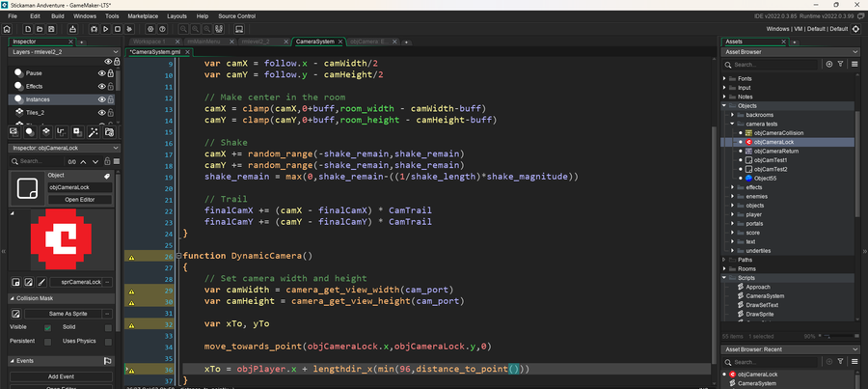Save the project with floppy icon

tap(51, 29)
